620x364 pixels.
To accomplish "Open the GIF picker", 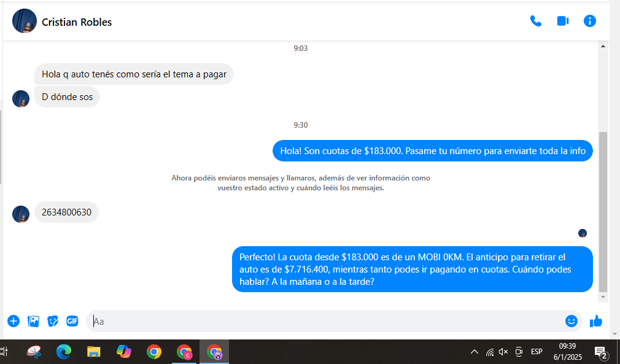I will pyautogui.click(x=72, y=321).
